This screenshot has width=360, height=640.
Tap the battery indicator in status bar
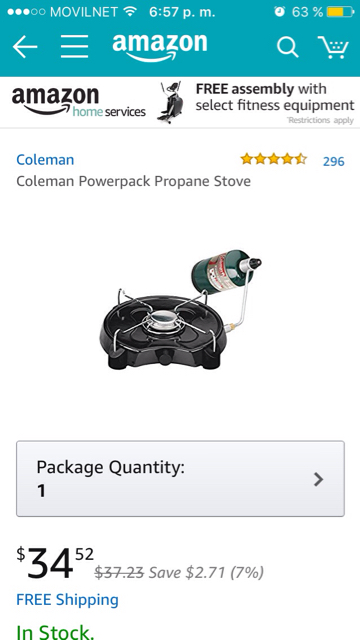tap(340, 12)
